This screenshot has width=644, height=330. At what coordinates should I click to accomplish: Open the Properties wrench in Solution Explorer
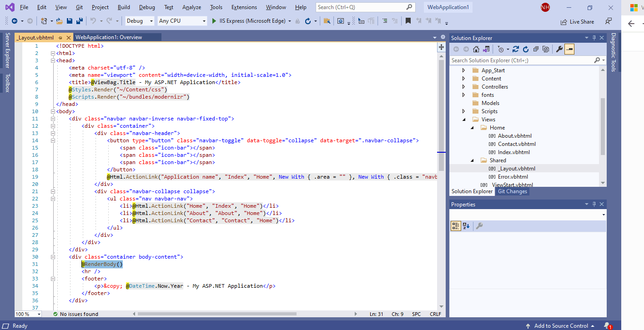(x=559, y=49)
